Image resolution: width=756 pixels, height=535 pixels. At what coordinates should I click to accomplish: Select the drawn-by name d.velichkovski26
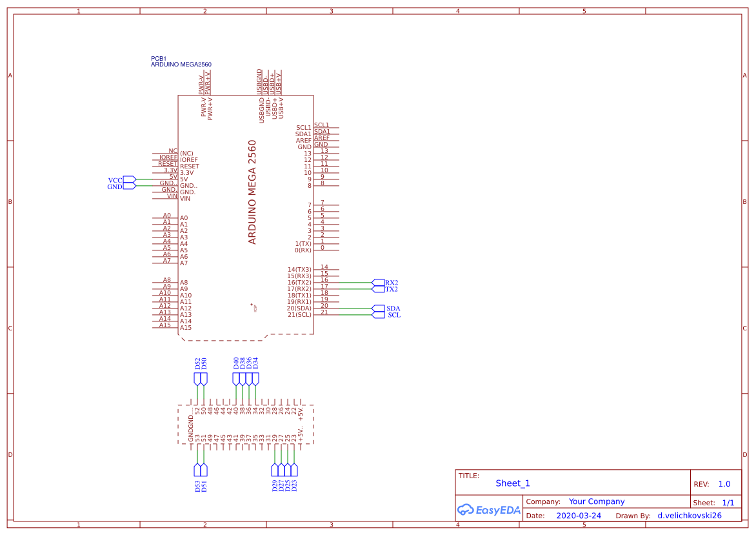click(x=689, y=515)
